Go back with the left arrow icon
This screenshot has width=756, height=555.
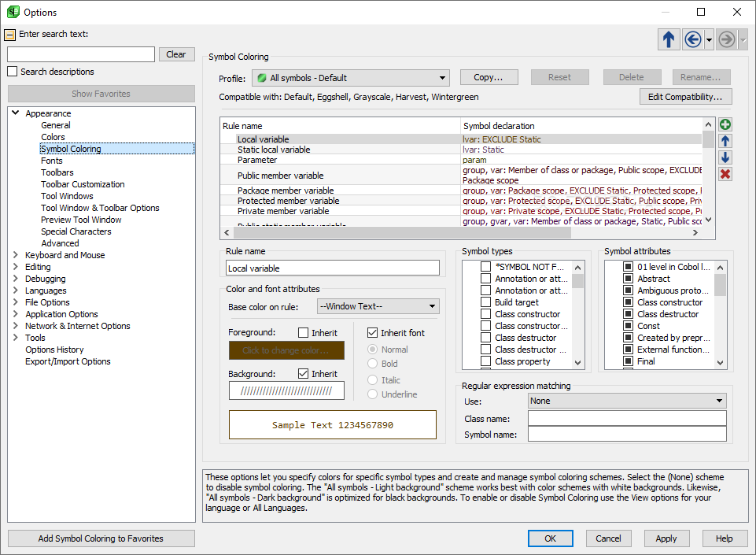click(x=693, y=39)
